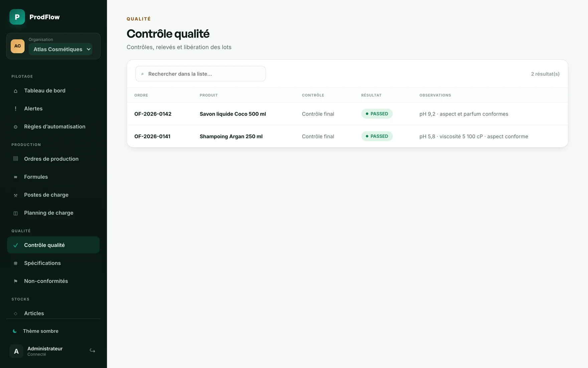The height and width of the screenshot is (368, 588).
Task: Sort by the ORDRE column header
Action: point(141,95)
